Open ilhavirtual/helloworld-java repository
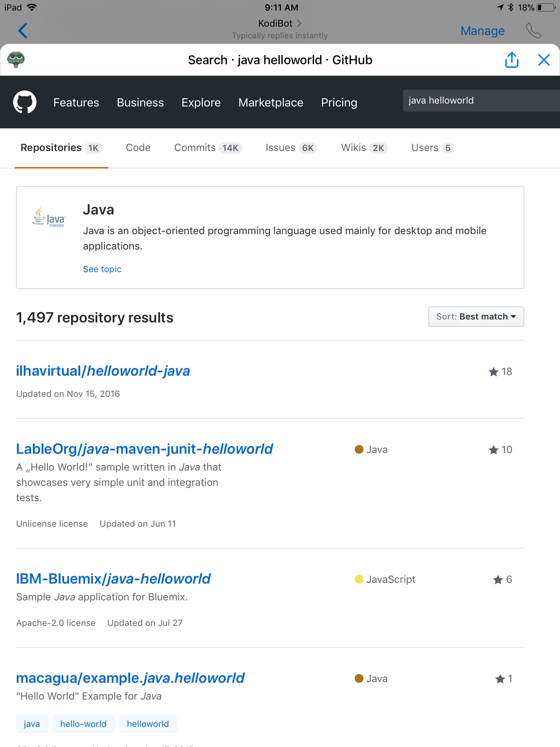This screenshot has width=560, height=747. (x=103, y=371)
